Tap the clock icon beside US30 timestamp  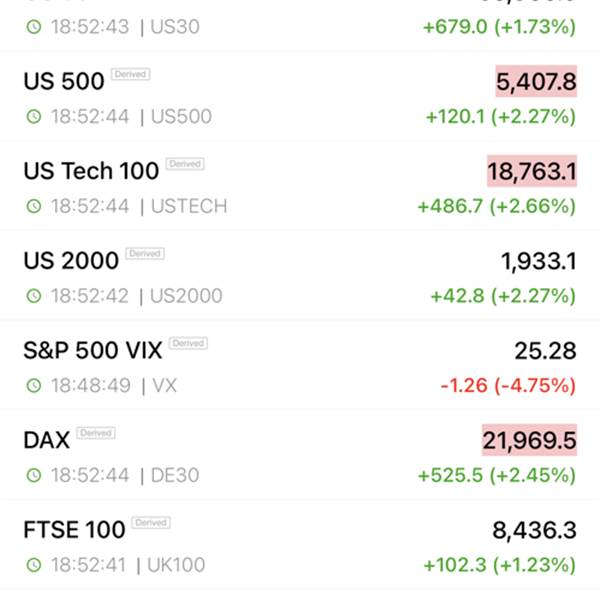tap(34, 27)
